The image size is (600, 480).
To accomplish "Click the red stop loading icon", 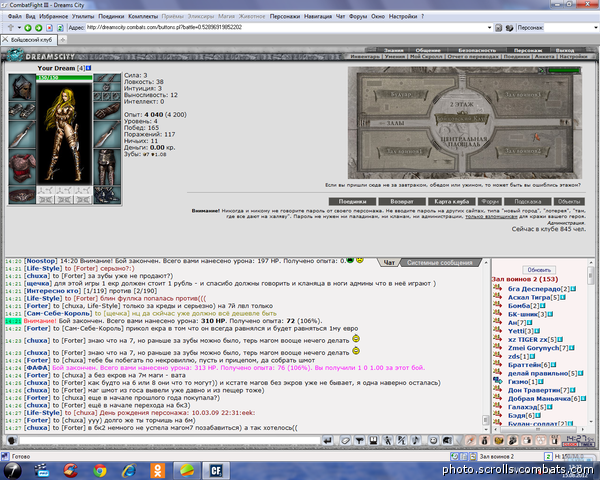I will click(x=49, y=28).
